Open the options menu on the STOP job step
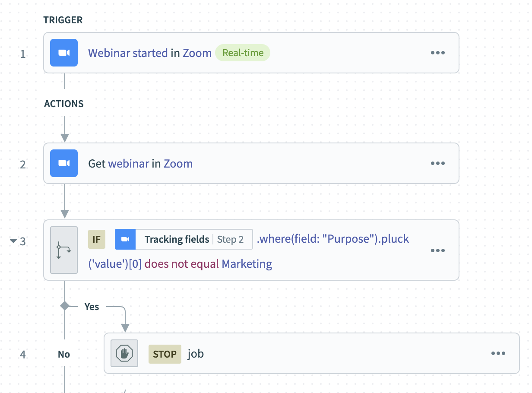Image resolution: width=532 pixels, height=393 pixels. [x=498, y=353]
